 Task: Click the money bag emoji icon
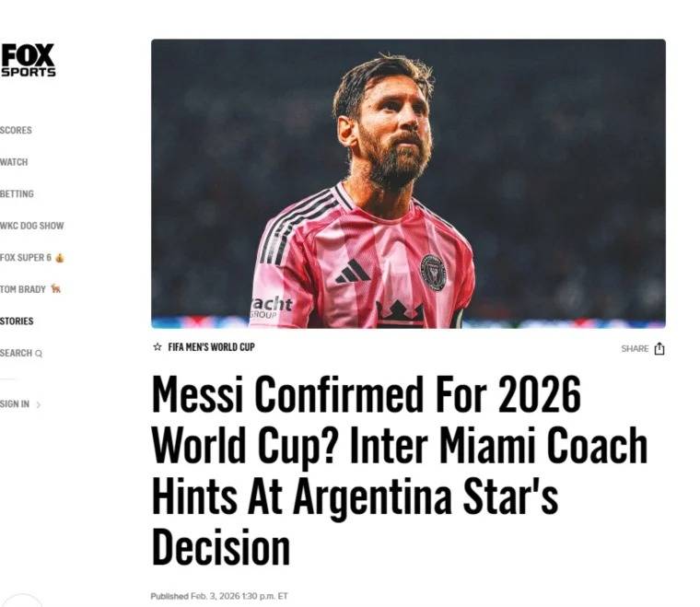point(60,258)
